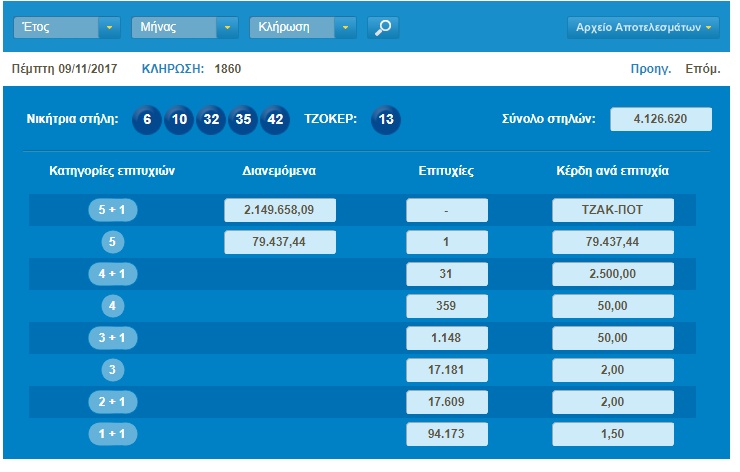
Task: Select winning number ball 42
Action: [x=275, y=119]
